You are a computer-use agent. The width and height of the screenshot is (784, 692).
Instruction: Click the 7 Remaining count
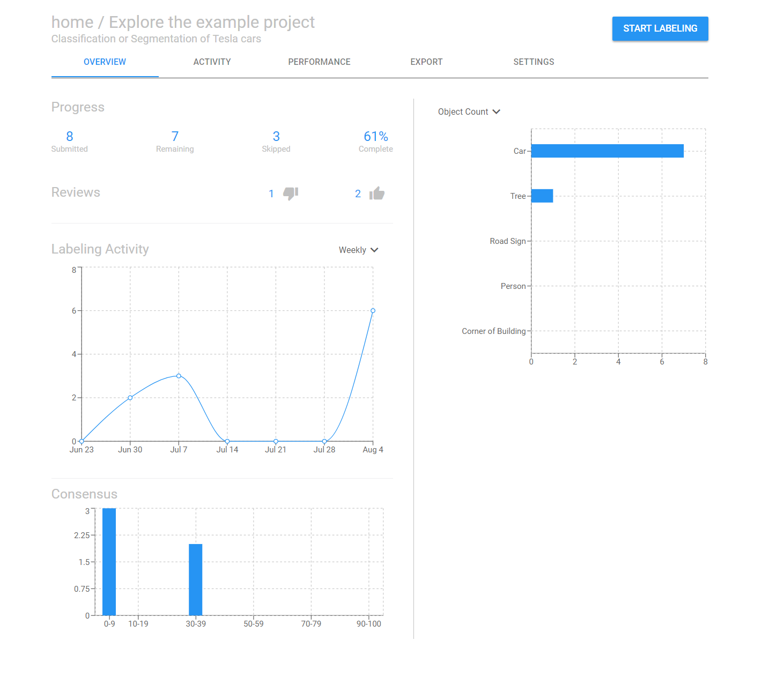click(175, 142)
